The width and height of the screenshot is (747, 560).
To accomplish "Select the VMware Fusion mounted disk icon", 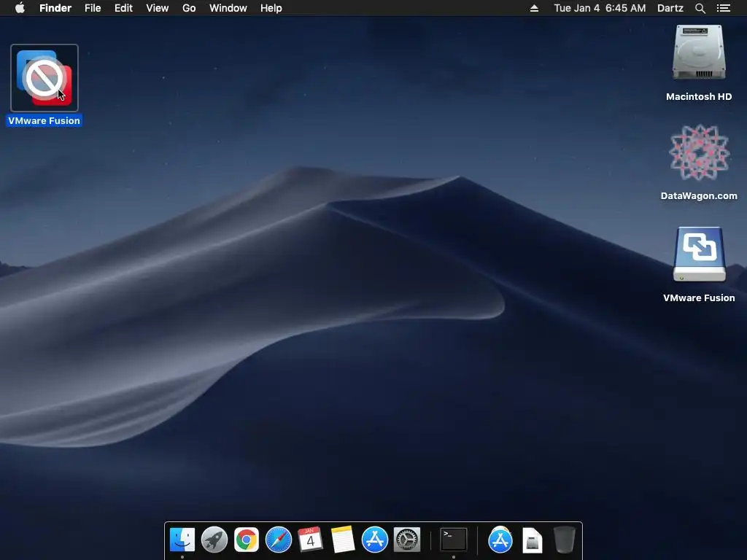I will click(x=699, y=254).
